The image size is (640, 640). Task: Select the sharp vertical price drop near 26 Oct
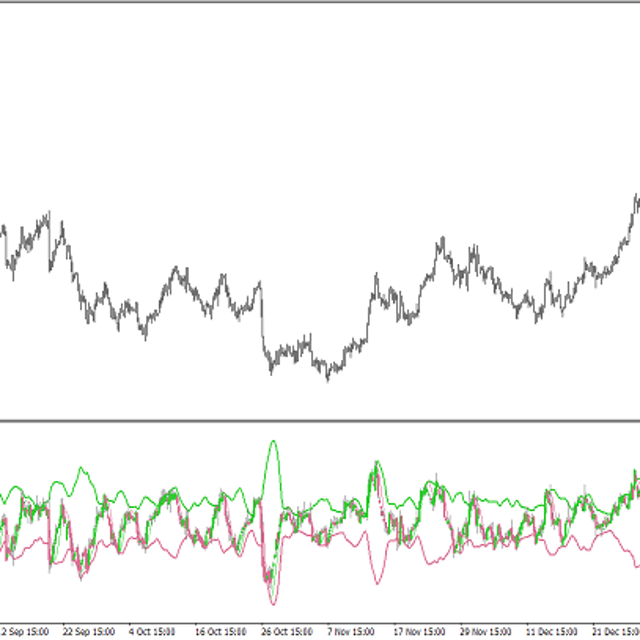click(262, 320)
